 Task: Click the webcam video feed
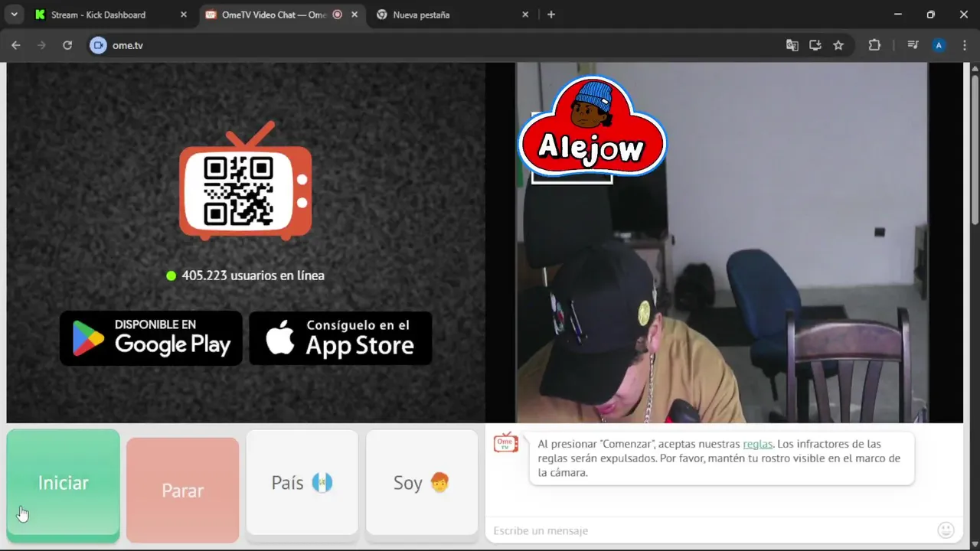722,243
